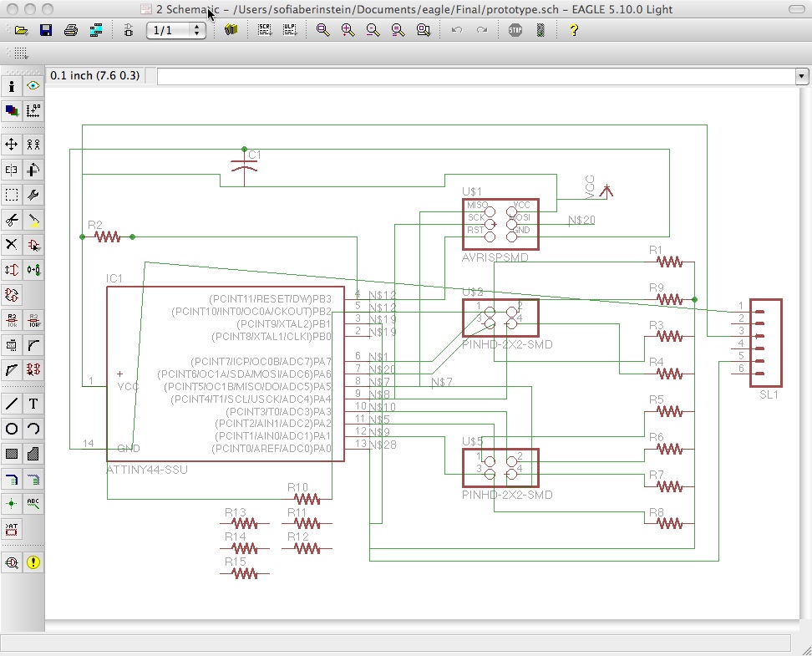Select the Bus tool

tap(12, 480)
